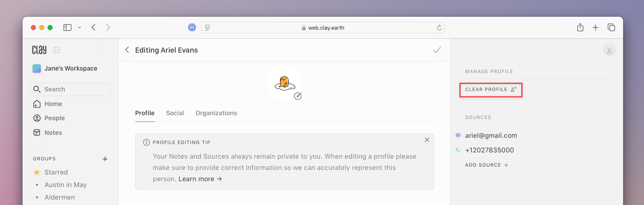Click Add Source

(486, 165)
